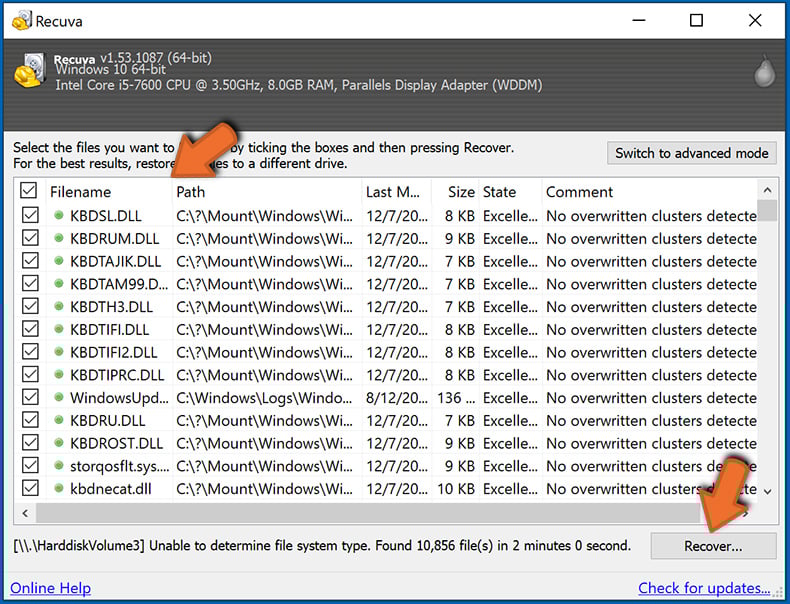Viewport: 790px width, 604px height.
Task: Click the horizontal scrollbar track
Action: [x=400, y=513]
